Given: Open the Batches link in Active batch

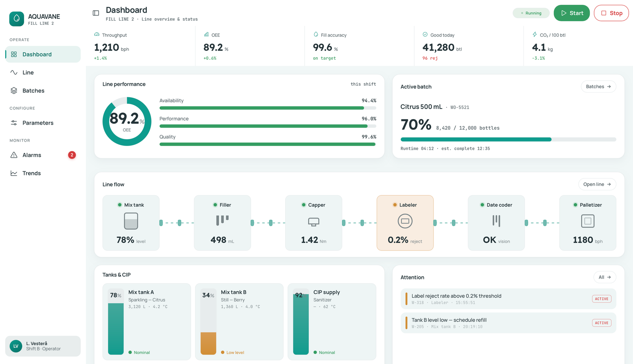Looking at the screenshot, I should pyautogui.click(x=598, y=87).
